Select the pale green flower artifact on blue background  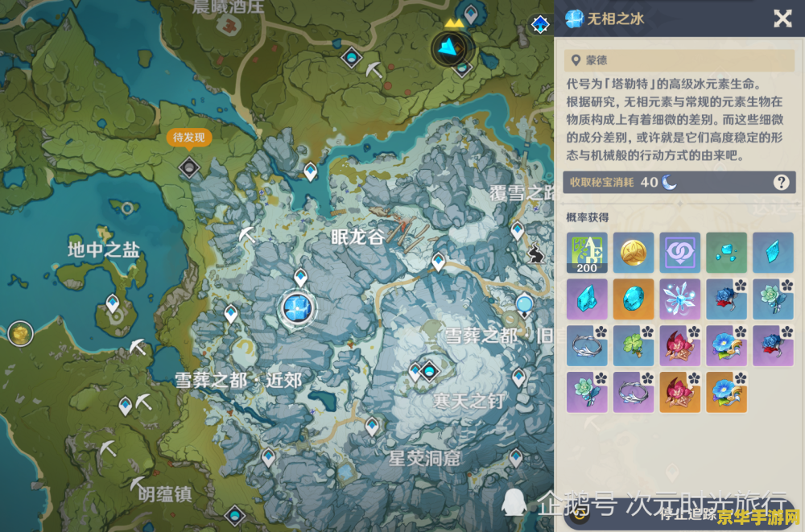coord(773,299)
